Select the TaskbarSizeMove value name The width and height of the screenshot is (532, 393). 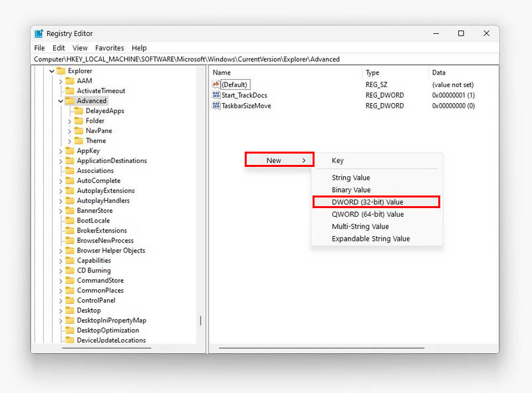[246, 106]
